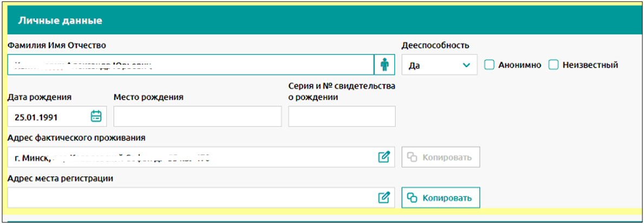This screenshot has width=644, height=224.
Task: Enable the Анонимно checkbox
Action: 489,65
